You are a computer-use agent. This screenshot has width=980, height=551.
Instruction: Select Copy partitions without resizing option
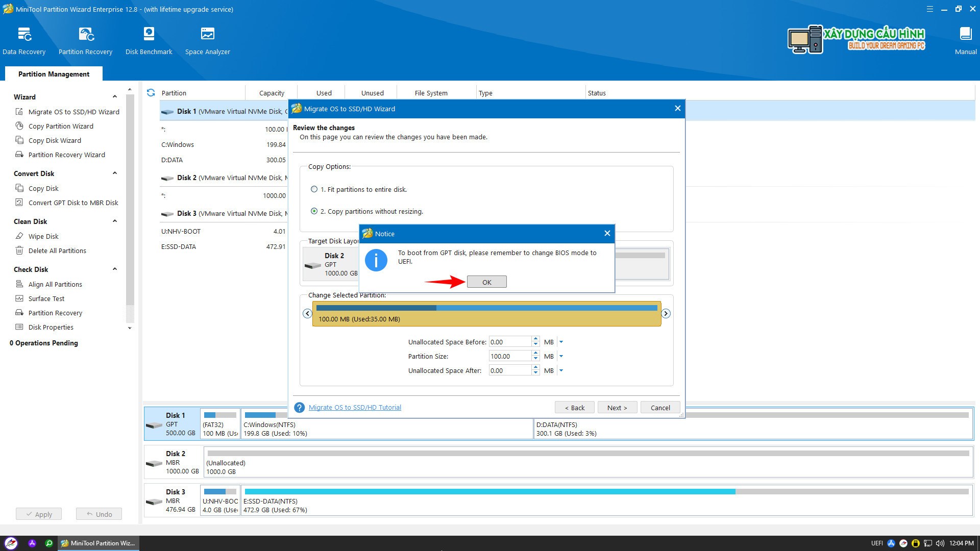[x=367, y=211]
